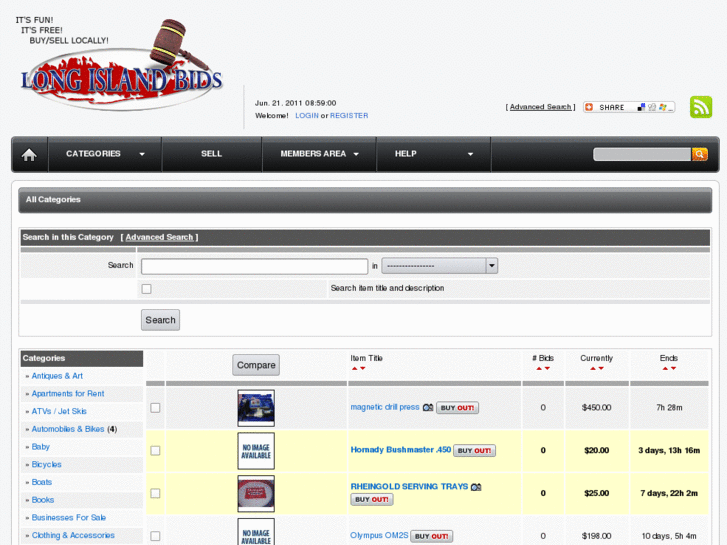
Task: Sort Item Title ascending with up arrow
Action: [x=355, y=368]
